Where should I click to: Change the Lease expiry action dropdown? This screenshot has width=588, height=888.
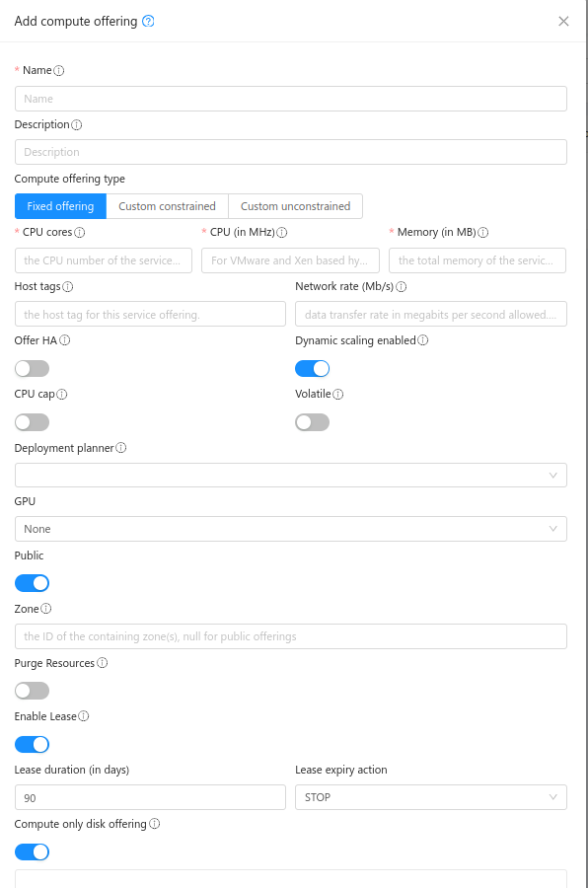pyautogui.click(x=430, y=796)
